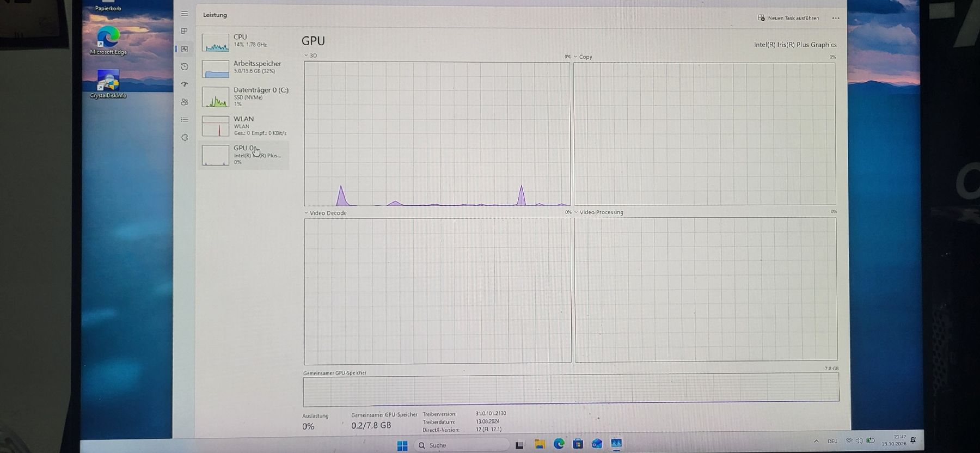Screen dimensions: 980x453
Task: Open Microsoft Edge from the taskbar
Action: pyautogui.click(x=559, y=444)
